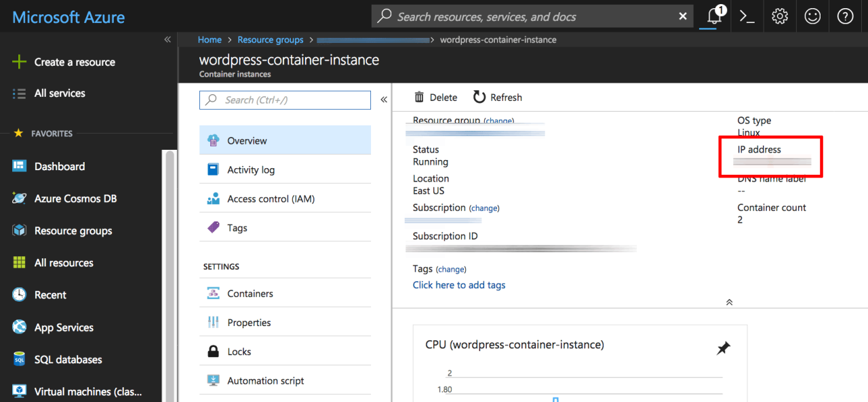Open Containers under Settings

tap(250, 294)
